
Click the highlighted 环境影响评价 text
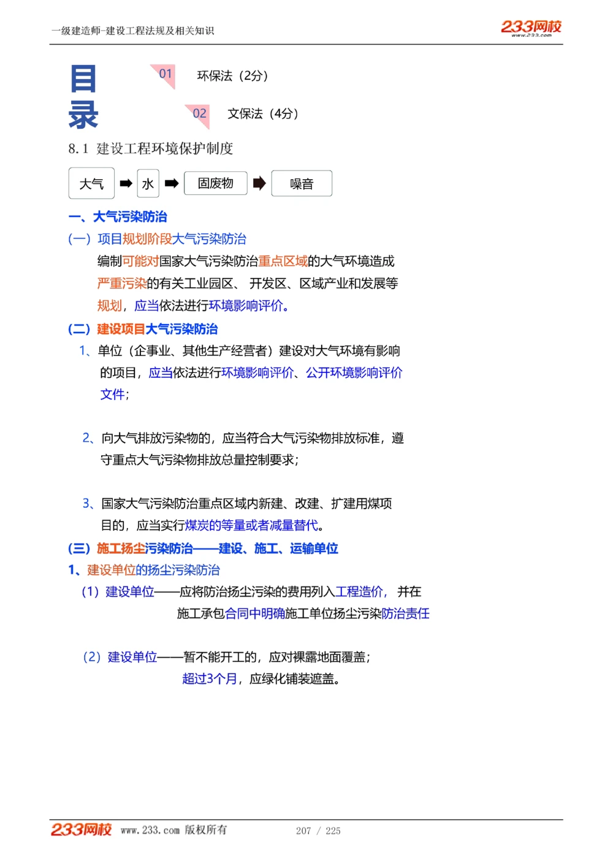248,306
